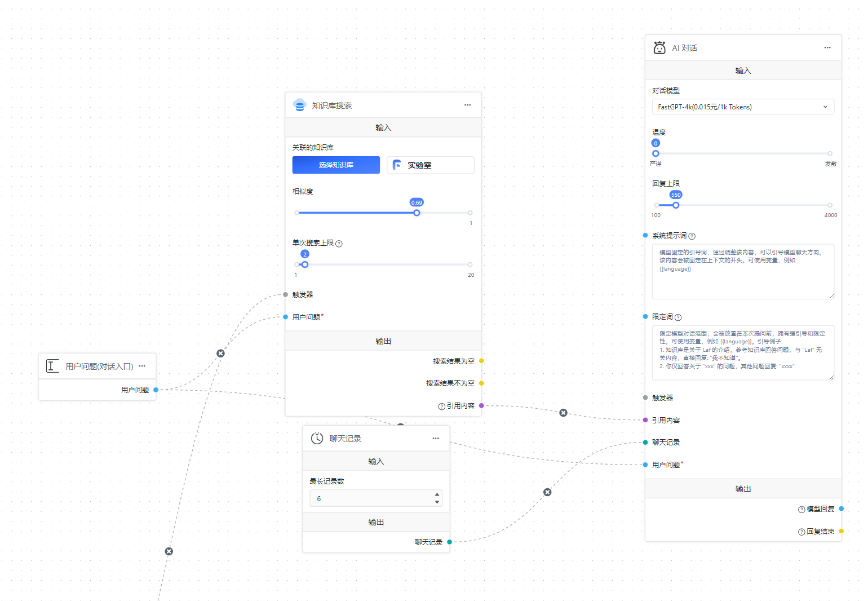The image size is (868, 601).
Task: Click the 回复上限 slider handle at 550
Action: pos(676,205)
